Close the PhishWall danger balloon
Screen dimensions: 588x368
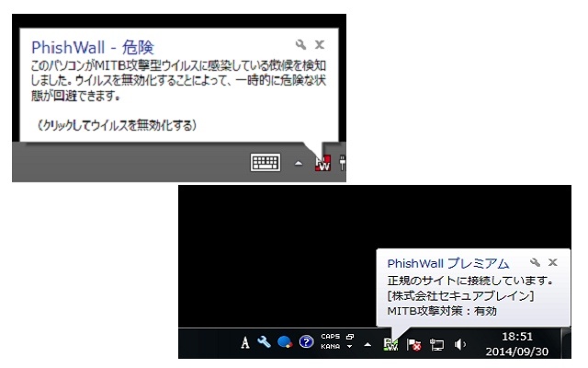(320, 45)
